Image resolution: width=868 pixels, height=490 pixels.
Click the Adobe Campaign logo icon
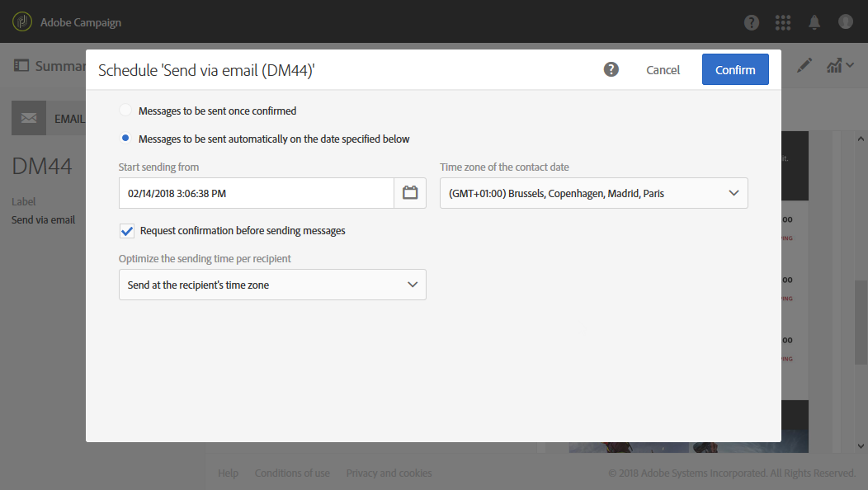[x=22, y=22]
